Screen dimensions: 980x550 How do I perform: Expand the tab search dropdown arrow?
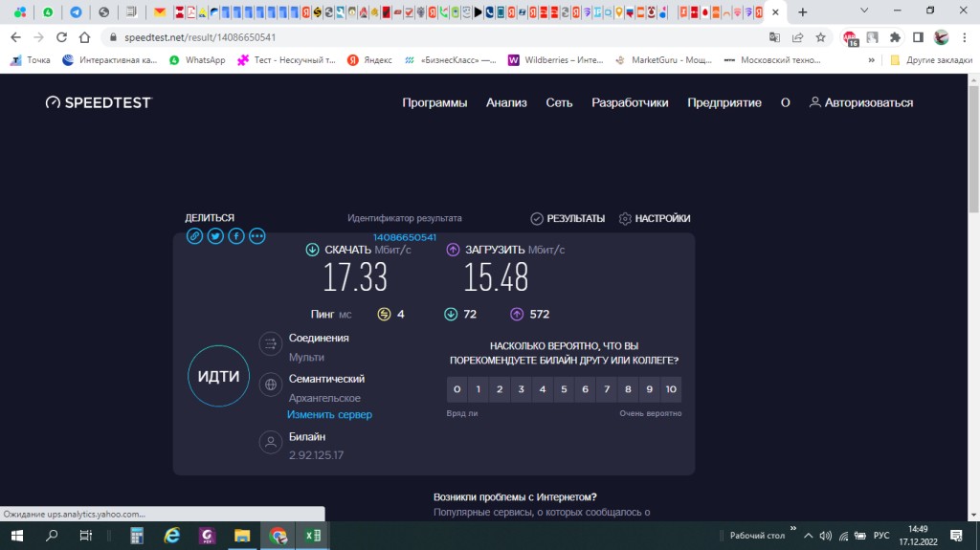[x=864, y=11]
